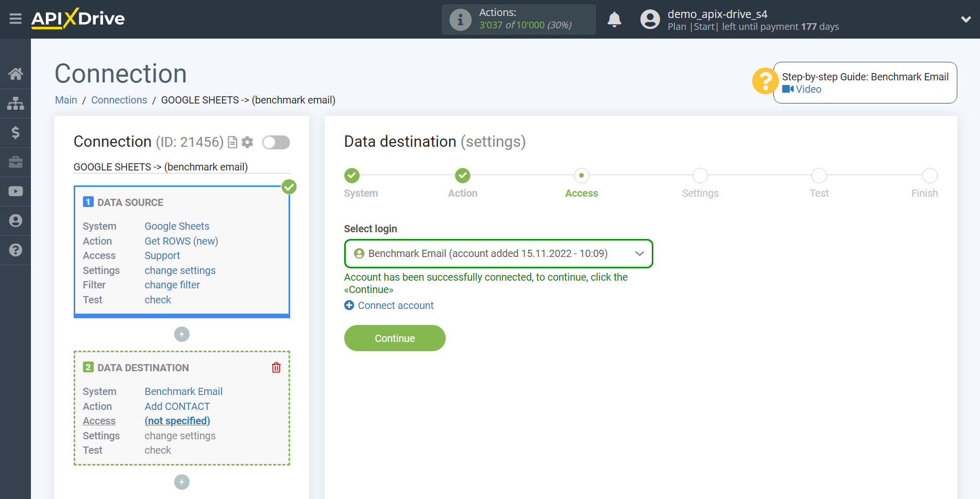This screenshot has width=980, height=499.
Task: Open the notifications bell
Action: click(614, 20)
